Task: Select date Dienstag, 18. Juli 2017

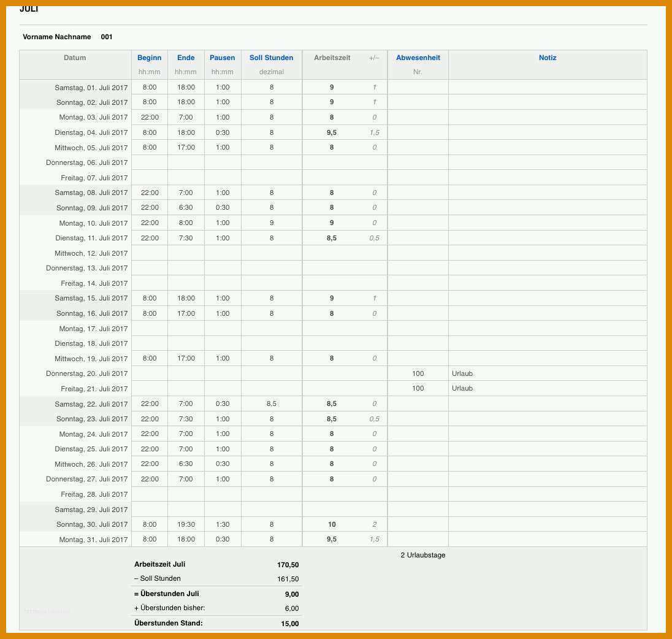Action: point(91,343)
